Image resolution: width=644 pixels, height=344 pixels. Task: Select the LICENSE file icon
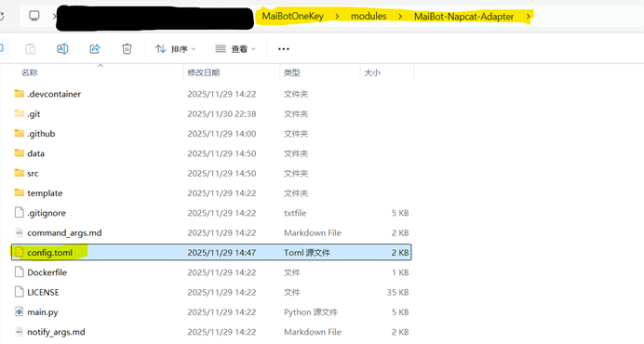click(x=19, y=292)
